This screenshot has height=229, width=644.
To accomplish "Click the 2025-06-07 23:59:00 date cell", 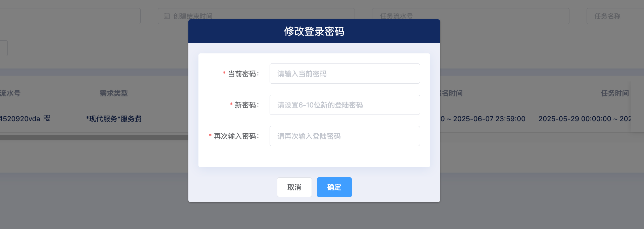I will pos(489,119).
